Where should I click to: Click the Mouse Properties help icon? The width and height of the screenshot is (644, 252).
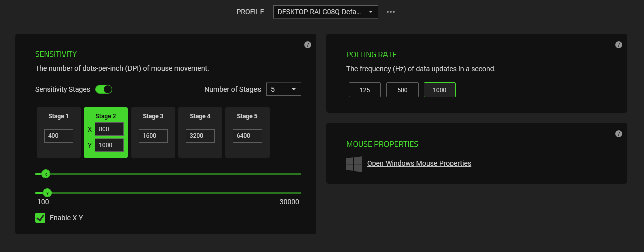pos(619,134)
